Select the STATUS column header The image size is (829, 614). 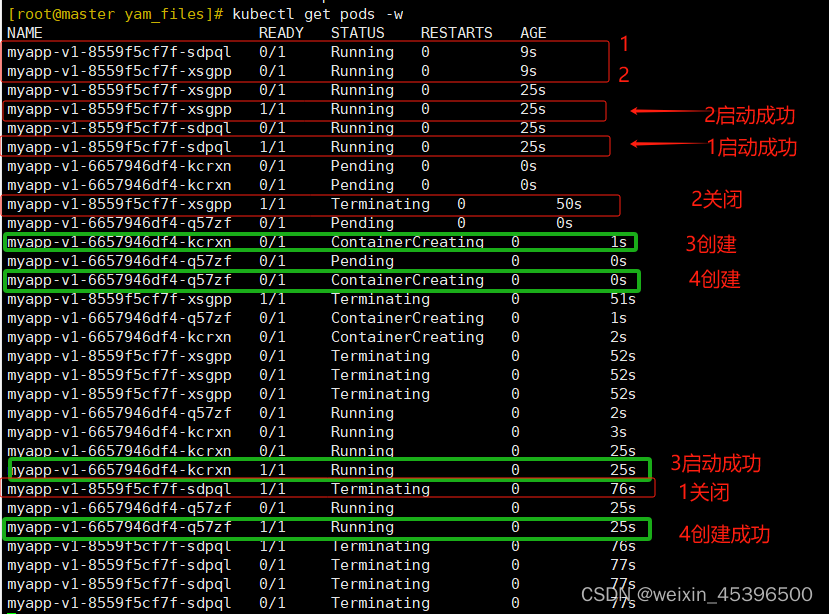click(357, 32)
